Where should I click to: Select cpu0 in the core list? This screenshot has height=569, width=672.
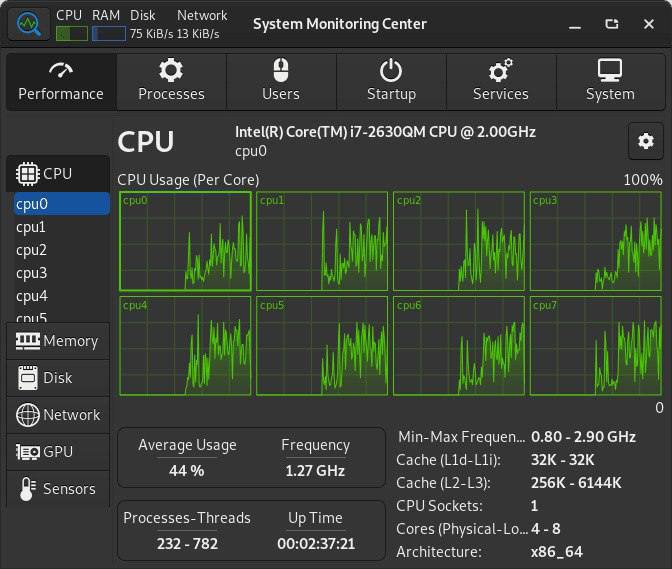coord(62,204)
